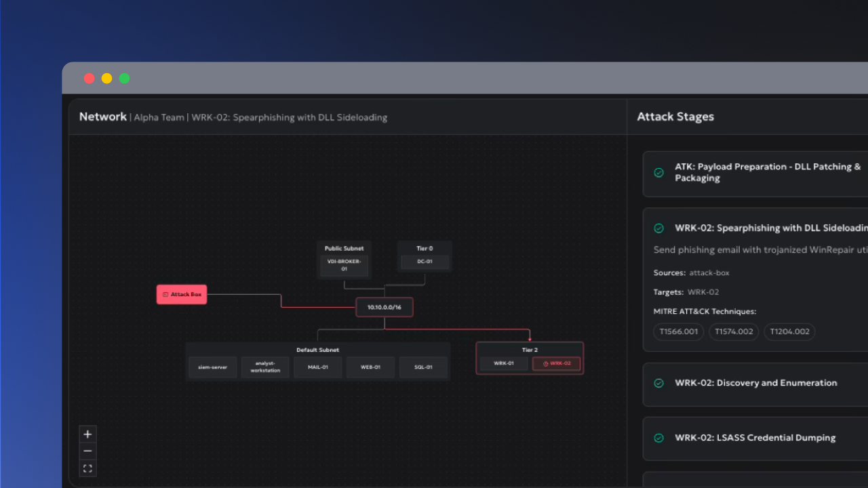Click the yellow minimize window button
The width and height of the screenshot is (868, 488).
[x=106, y=79]
